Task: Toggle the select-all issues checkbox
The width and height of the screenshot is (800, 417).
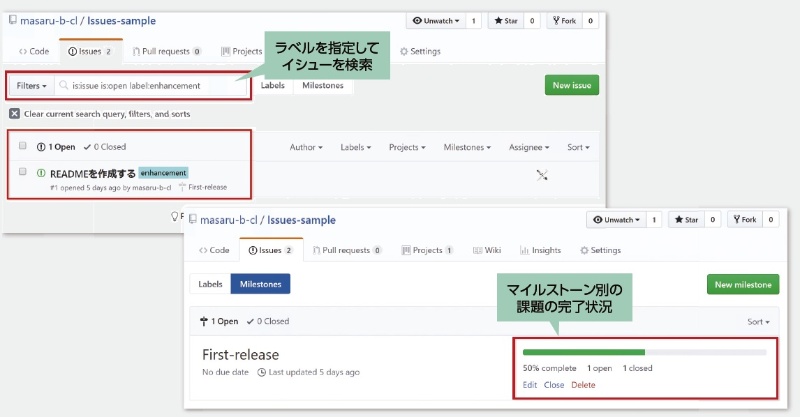Action: 22,146
